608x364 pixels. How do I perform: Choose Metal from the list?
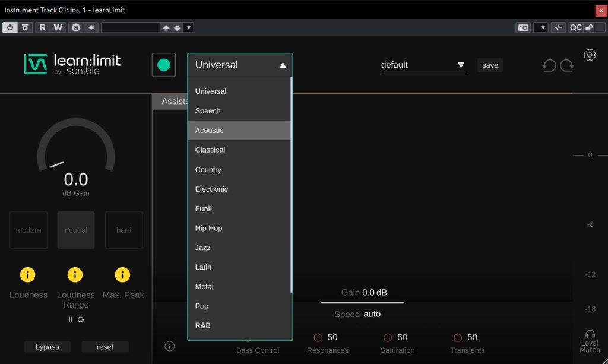(239, 286)
